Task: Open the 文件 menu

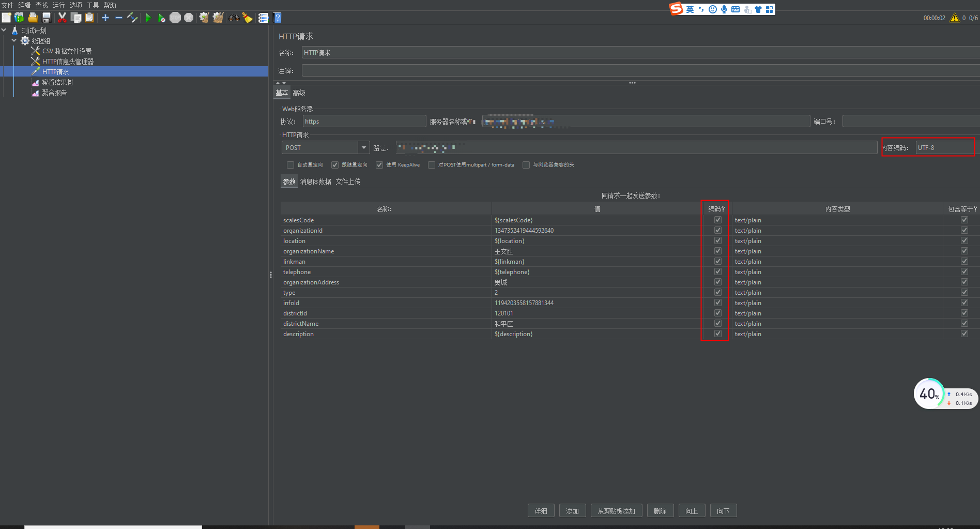Action: (7, 5)
